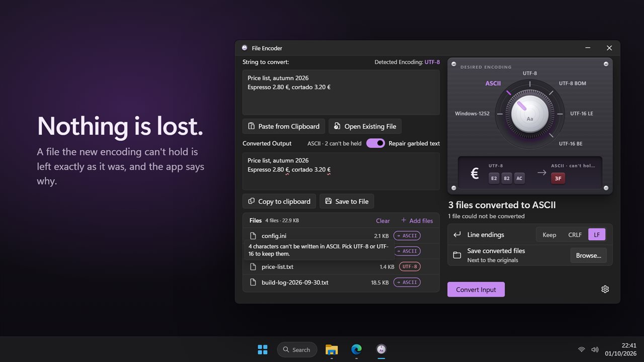
Task: Click Copy to clipboard
Action: coord(279,201)
